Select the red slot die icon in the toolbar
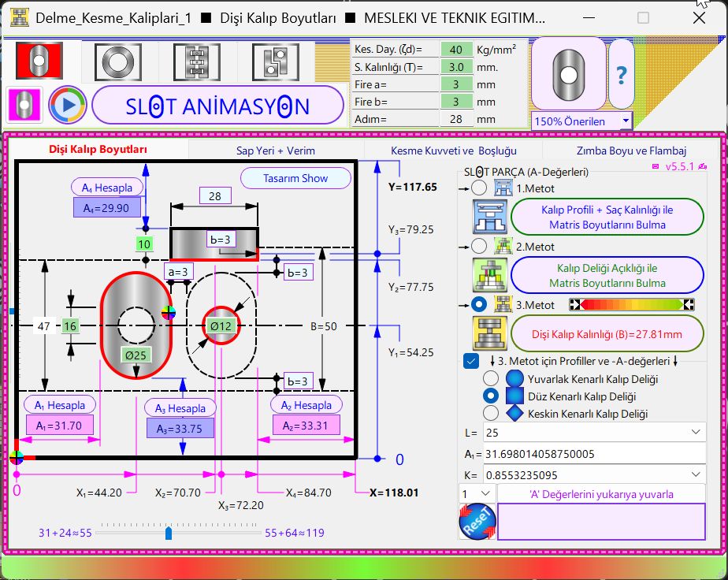 (x=39, y=60)
